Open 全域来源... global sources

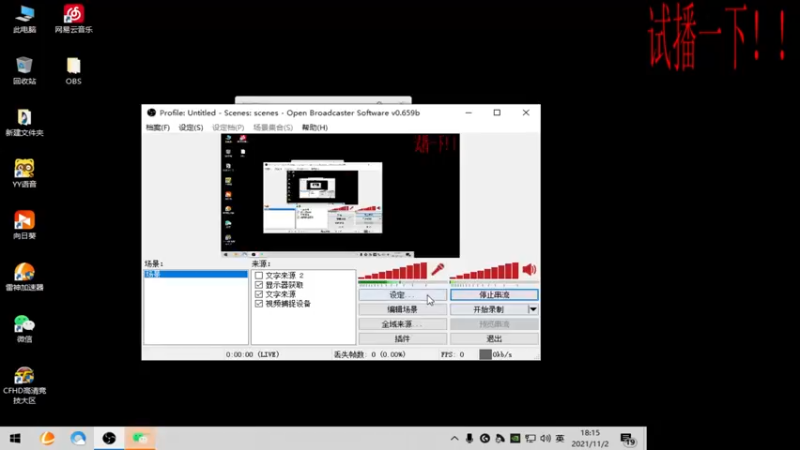point(403,324)
